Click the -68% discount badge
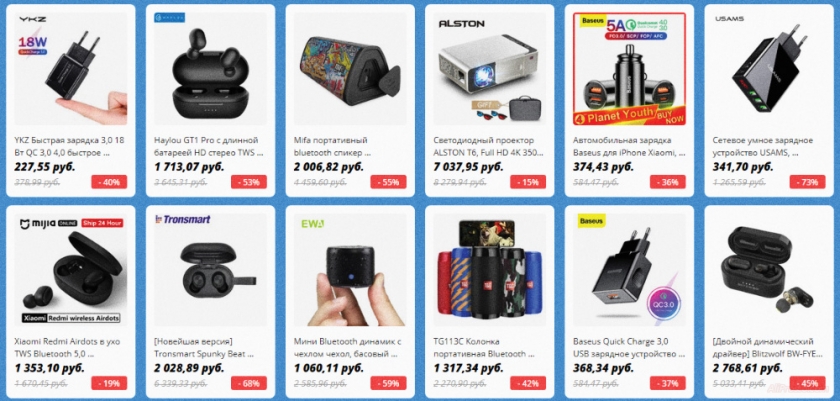Viewport: 840px width, 401px height. (249, 383)
